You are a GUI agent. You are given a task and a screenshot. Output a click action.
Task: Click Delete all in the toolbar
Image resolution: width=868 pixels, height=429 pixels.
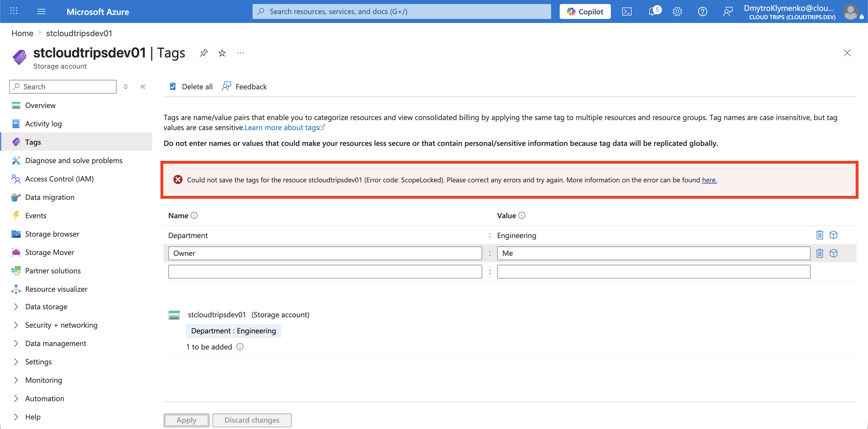coord(191,87)
